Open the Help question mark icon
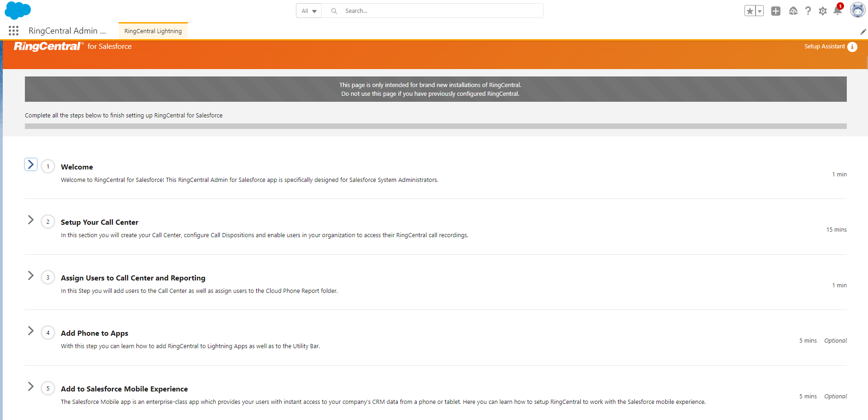The height and width of the screenshot is (420, 868). [808, 11]
